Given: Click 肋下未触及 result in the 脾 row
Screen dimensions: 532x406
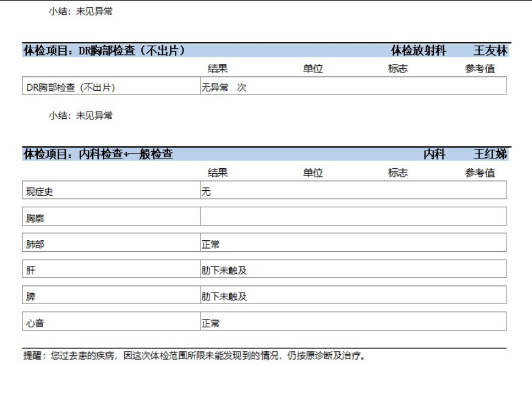Looking at the screenshot, I should click(x=224, y=297).
